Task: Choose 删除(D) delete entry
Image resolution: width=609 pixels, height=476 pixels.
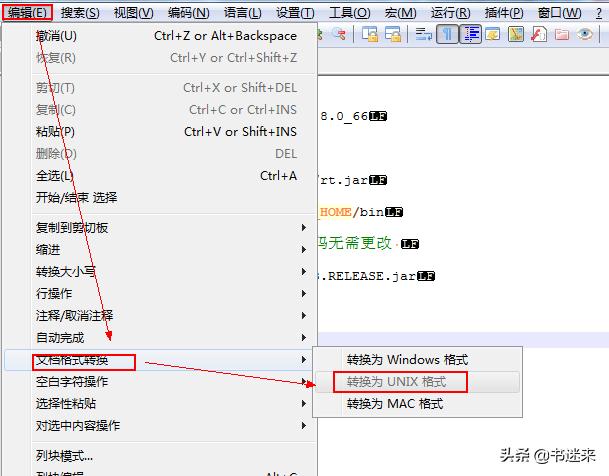Action: point(160,154)
